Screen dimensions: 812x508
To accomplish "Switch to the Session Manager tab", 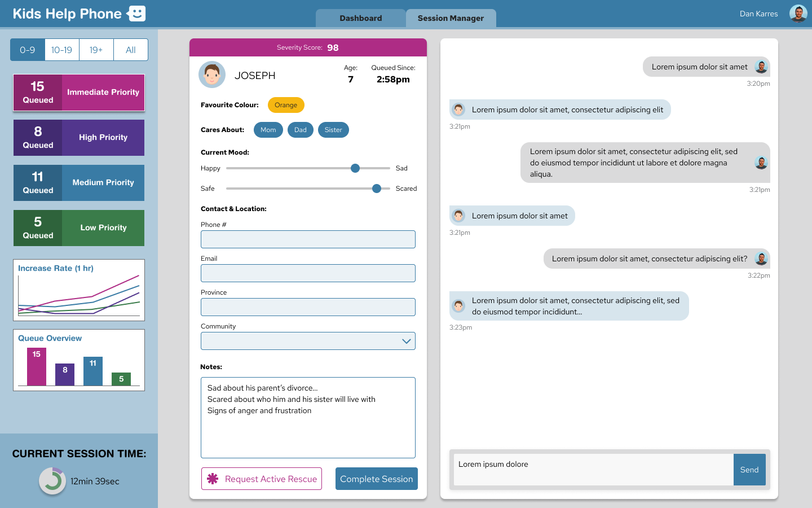I will coord(451,18).
